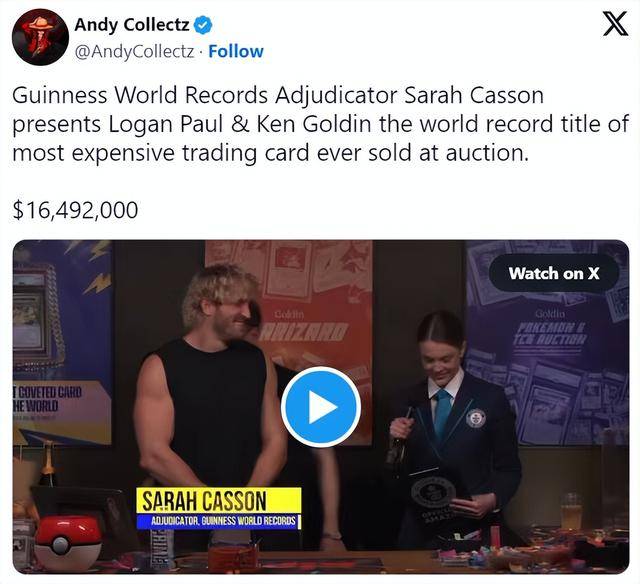
Task: Click the yellow SARAH CASSON name caption
Action: [x=218, y=500]
